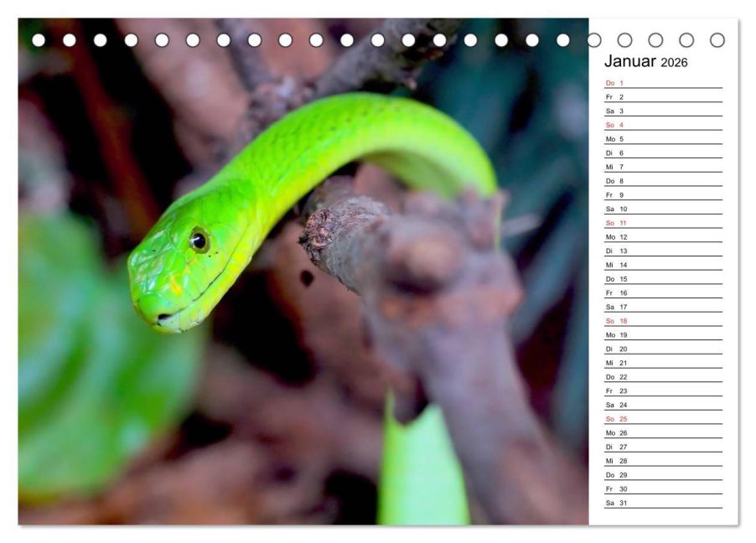Select the Di 27 date row
The image size is (756, 543).
coord(662,447)
